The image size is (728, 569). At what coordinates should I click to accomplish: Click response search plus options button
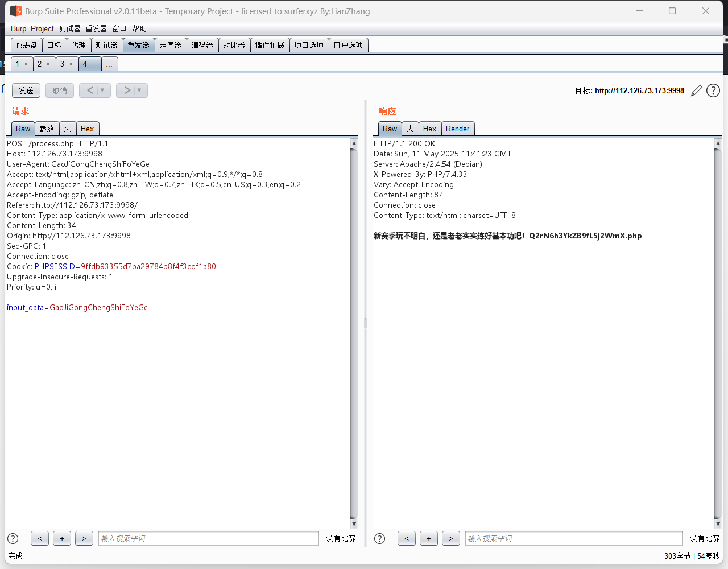(429, 538)
